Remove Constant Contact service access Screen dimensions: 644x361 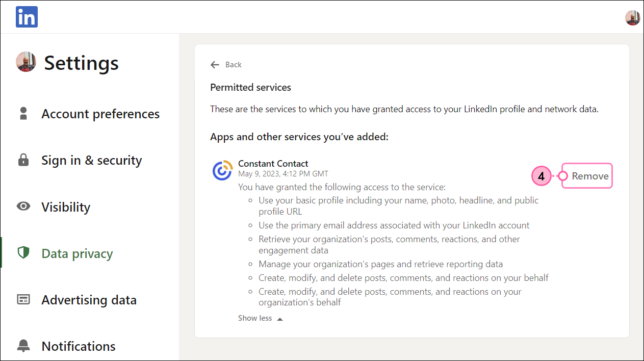coord(590,176)
